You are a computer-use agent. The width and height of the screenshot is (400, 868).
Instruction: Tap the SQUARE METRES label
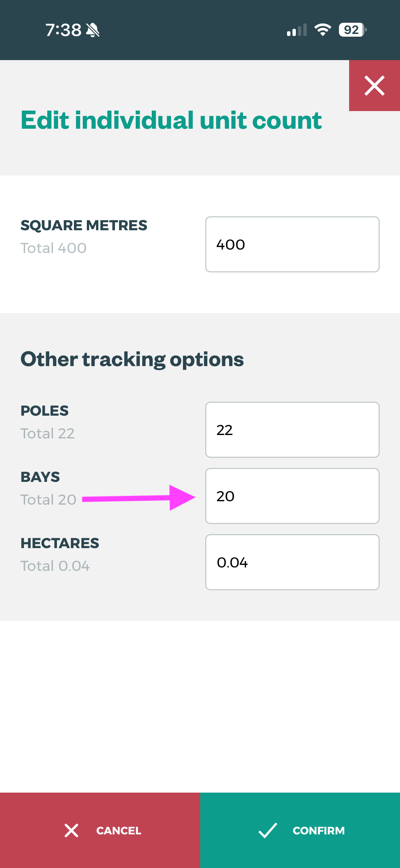[84, 225]
